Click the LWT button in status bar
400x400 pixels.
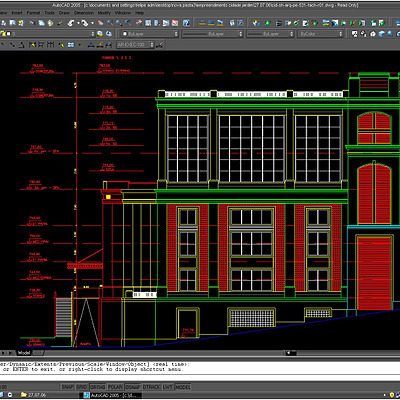pos(167,387)
